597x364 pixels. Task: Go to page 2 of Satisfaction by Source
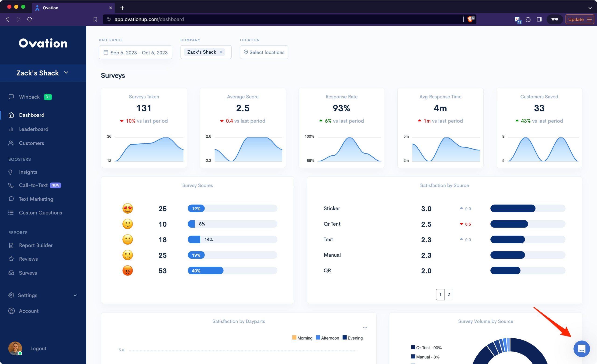click(449, 294)
